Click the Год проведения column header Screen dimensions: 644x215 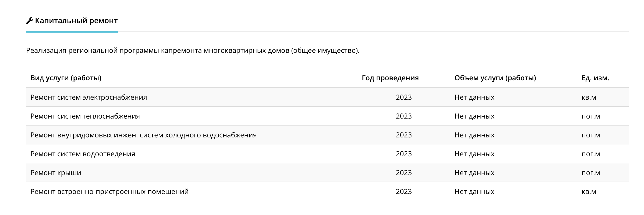point(390,78)
